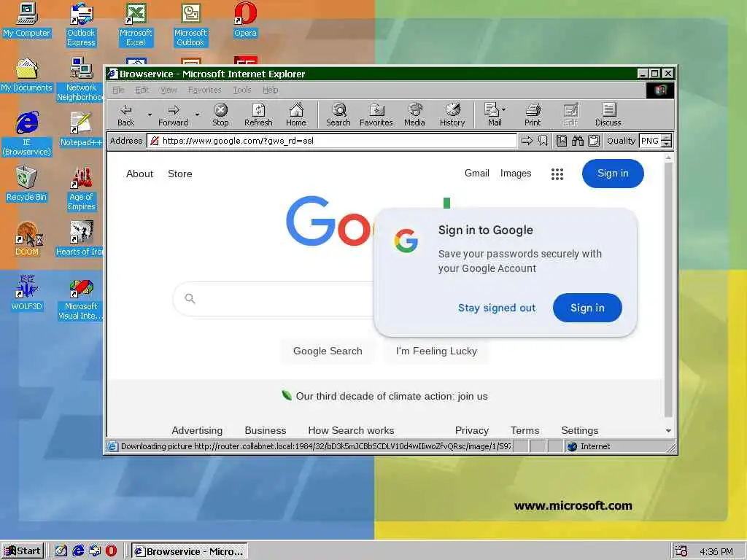747x560 pixels.
Task: Increase Quality with the spinner up arrow
Action: pyautogui.click(x=667, y=138)
